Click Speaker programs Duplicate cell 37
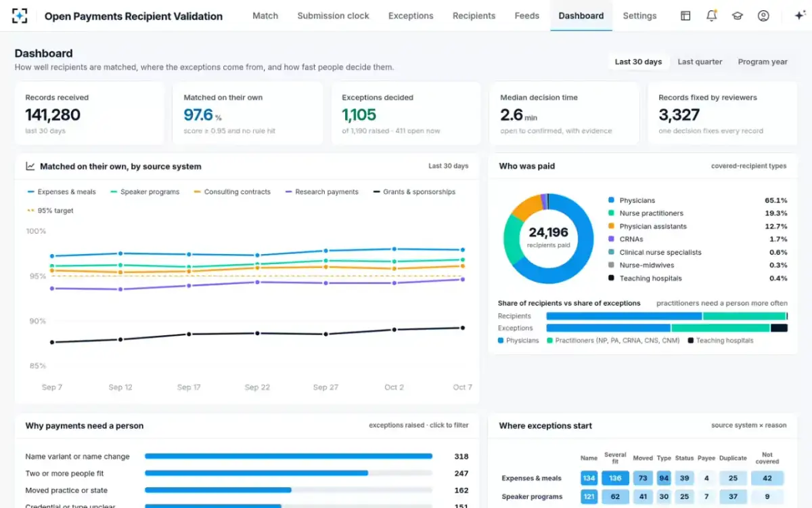Viewport: 812px width, 508px height. [x=733, y=496]
